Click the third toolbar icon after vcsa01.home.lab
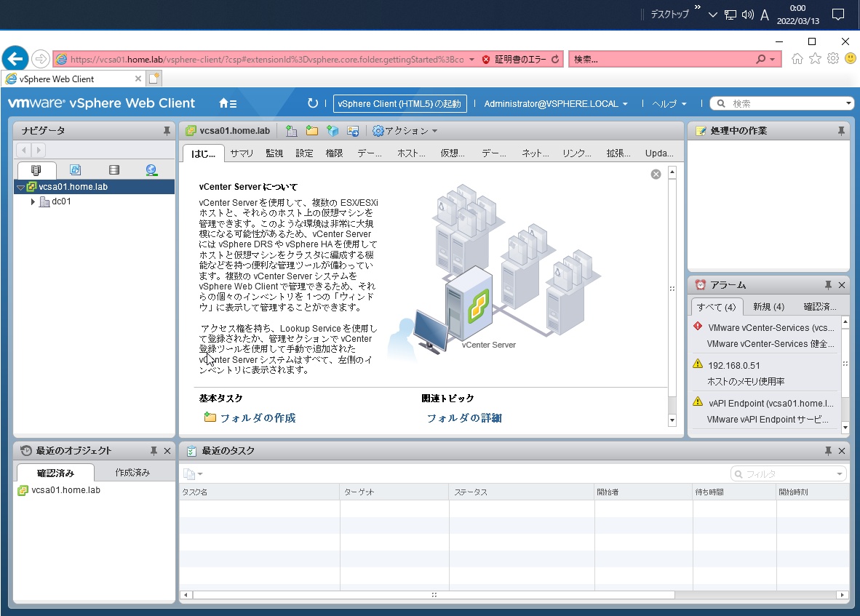Viewport: 860px width, 616px height. 333,131
